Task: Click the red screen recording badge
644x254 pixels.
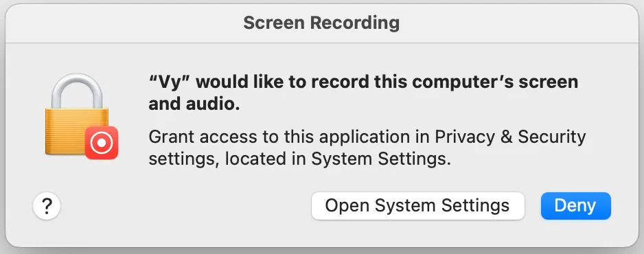Action: pyautogui.click(x=102, y=143)
